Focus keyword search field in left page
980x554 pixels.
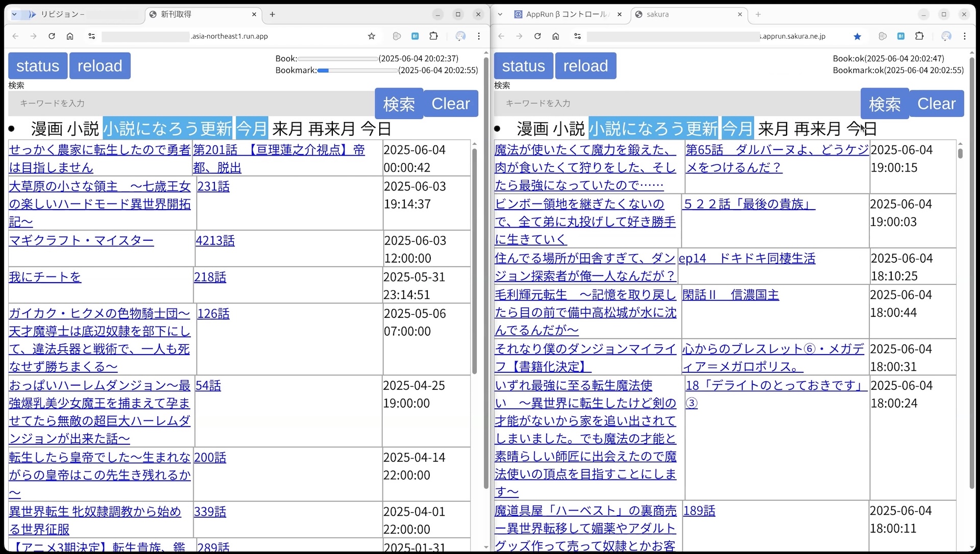pos(191,104)
